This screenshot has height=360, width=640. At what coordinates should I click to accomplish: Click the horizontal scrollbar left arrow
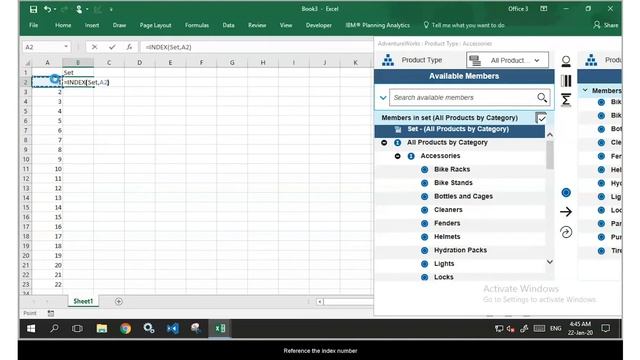pyautogui.click(x=320, y=302)
